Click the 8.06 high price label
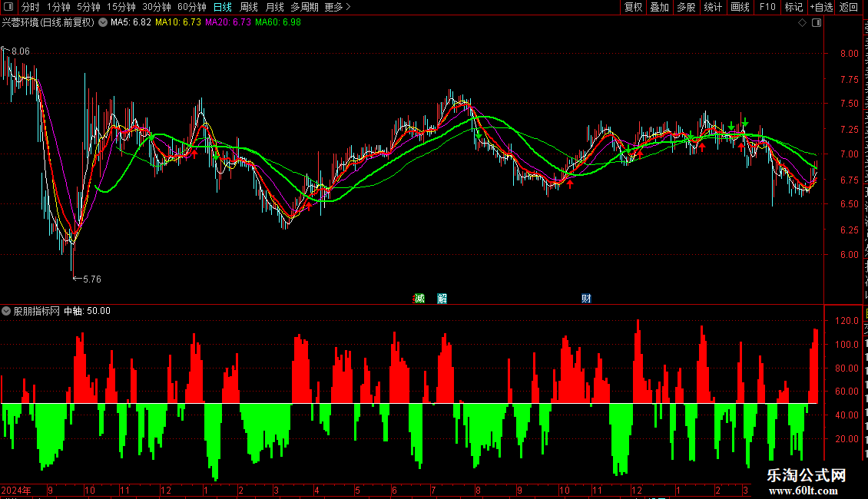Image resolution: width=868 pixels, height=499 pixels. point(21,51)
